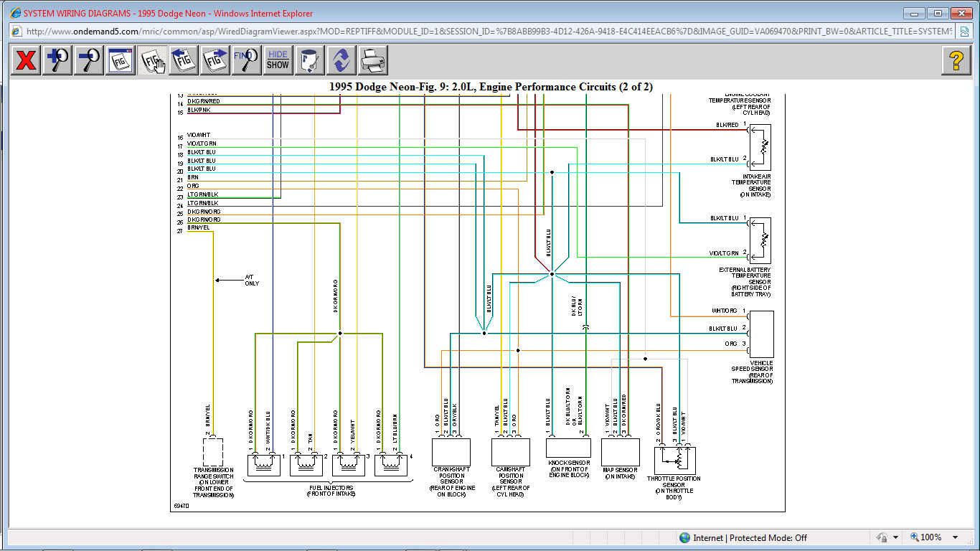Image resolution: width=980 pixels, height=551 pixels.
Task: Zoom out with the minus magnifier tool
Action: click(x=89, y=60)
